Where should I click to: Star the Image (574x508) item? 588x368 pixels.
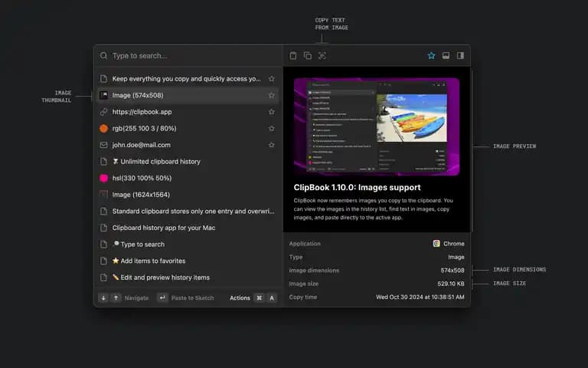click(x=272, y=95)
